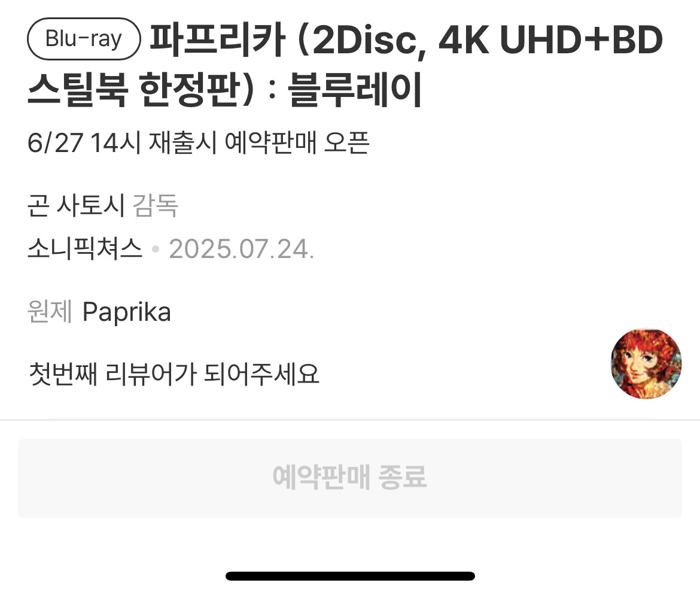The image size is (700, 595).
Task: Tap the 예약판매 오픈 text in the subtitle
Action: (x=297, y=143)
